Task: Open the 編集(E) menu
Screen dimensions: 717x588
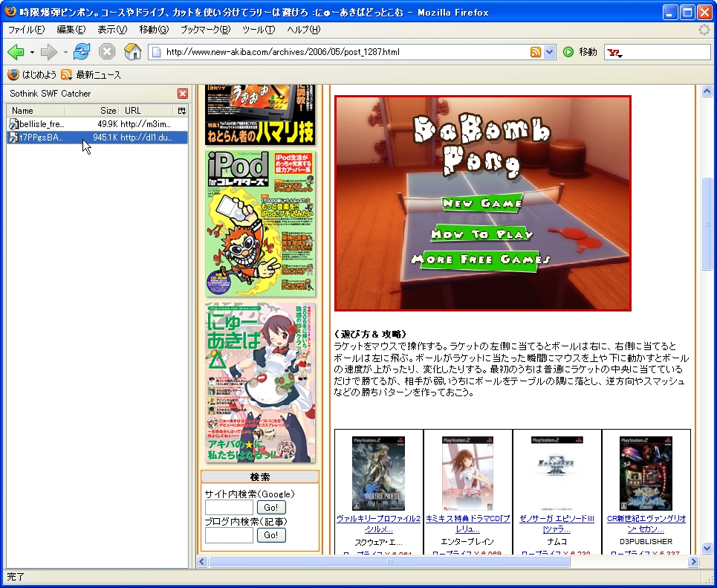Action: click(x=71, y=30)
